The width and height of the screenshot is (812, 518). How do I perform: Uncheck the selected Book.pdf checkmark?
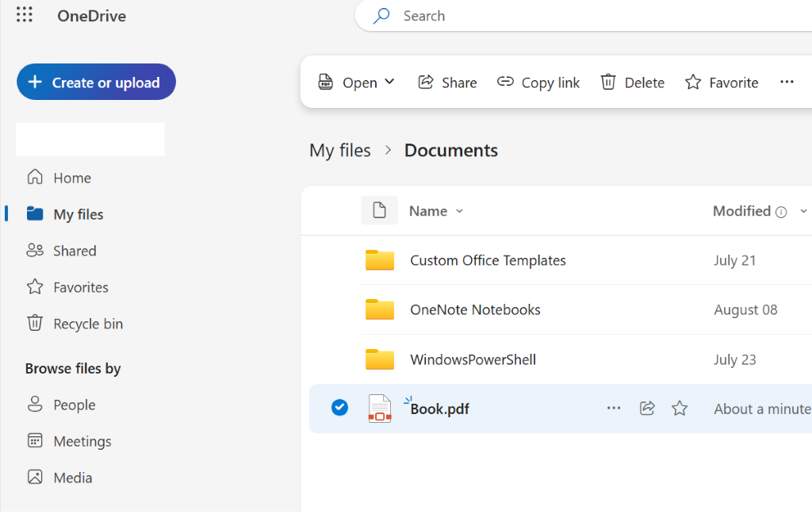pyautogui.click(x=339, y=408)
